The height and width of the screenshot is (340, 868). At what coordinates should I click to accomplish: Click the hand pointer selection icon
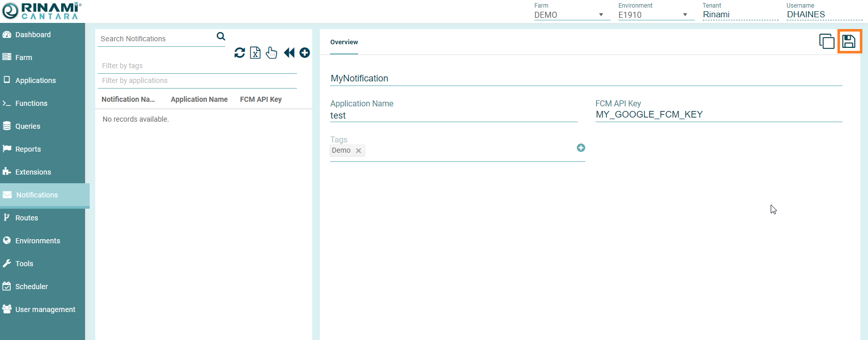272,52
